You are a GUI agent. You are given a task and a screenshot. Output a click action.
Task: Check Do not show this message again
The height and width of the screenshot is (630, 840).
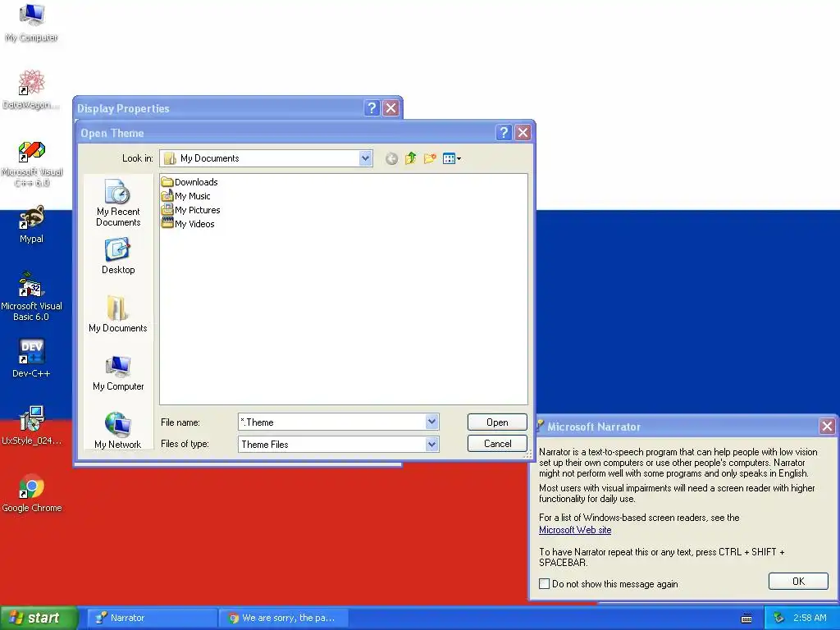(x=545, y=584)
